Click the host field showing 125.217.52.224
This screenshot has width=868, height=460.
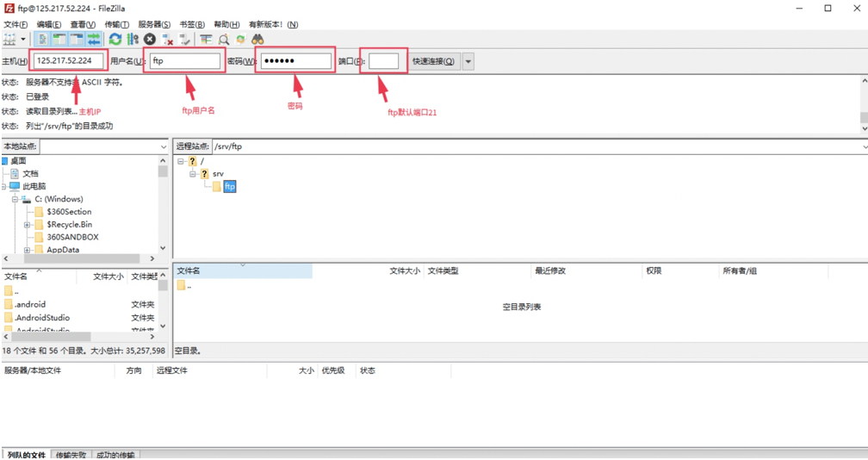click(x=69, y=61)
